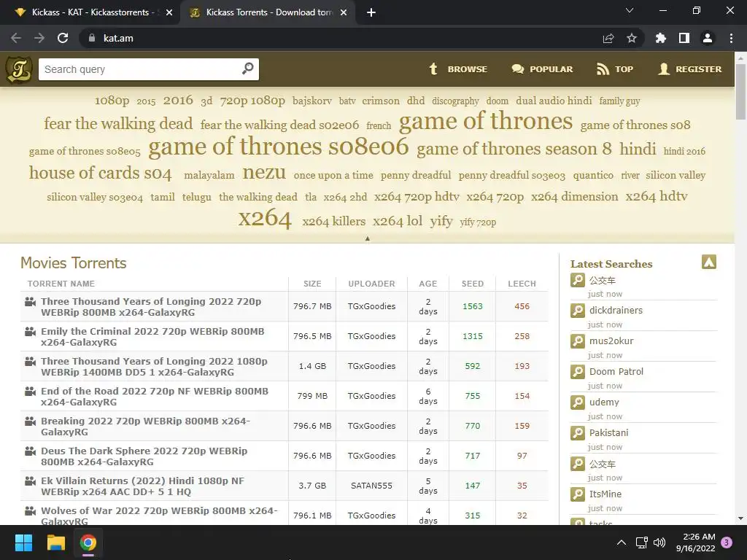Image resolution: width=747 pixels, height=560 pixels.
Task: Click the 'nezu' tag
Action: [264, 172]
